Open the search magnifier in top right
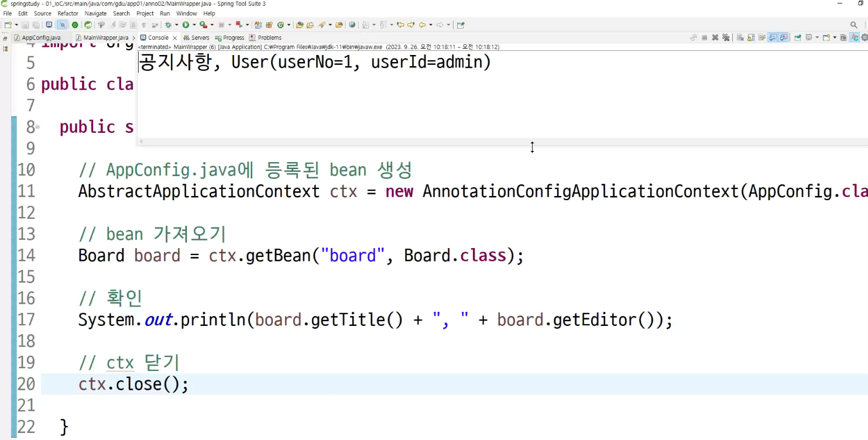This screenshot has height=440, width=868. pos(854,25)
